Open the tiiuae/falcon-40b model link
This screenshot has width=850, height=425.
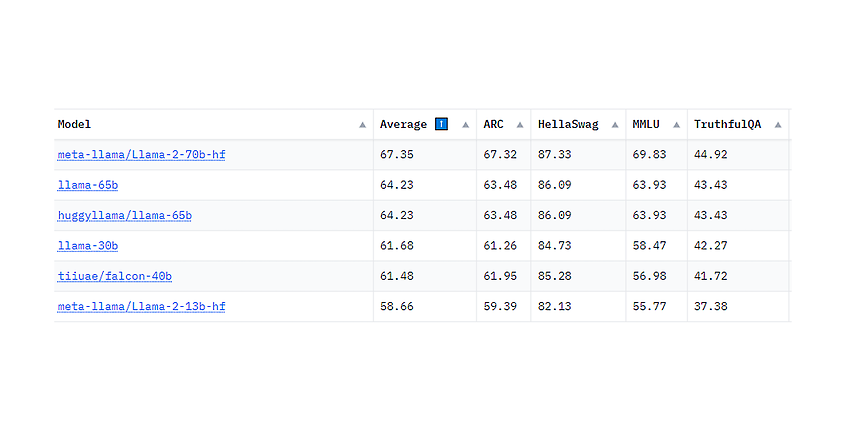115,276
